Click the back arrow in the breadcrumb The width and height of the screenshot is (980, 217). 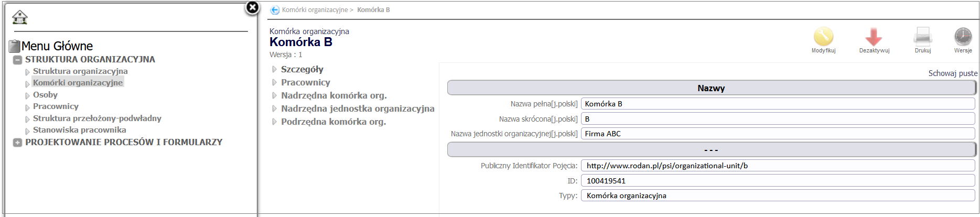coord(274,10)
